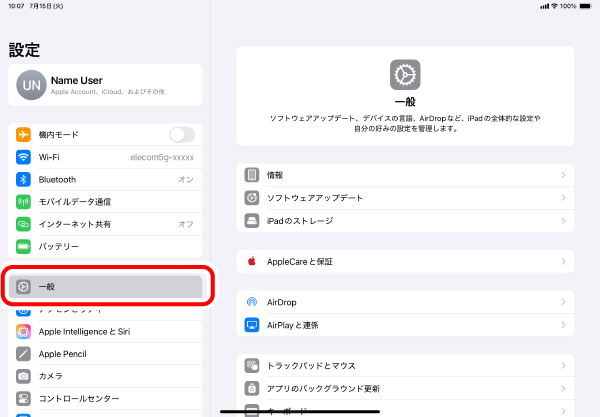Tap the Apple Intelligence と Siri icon
Image resolution: width=600 pixels, height=417 pixels.
24,332
